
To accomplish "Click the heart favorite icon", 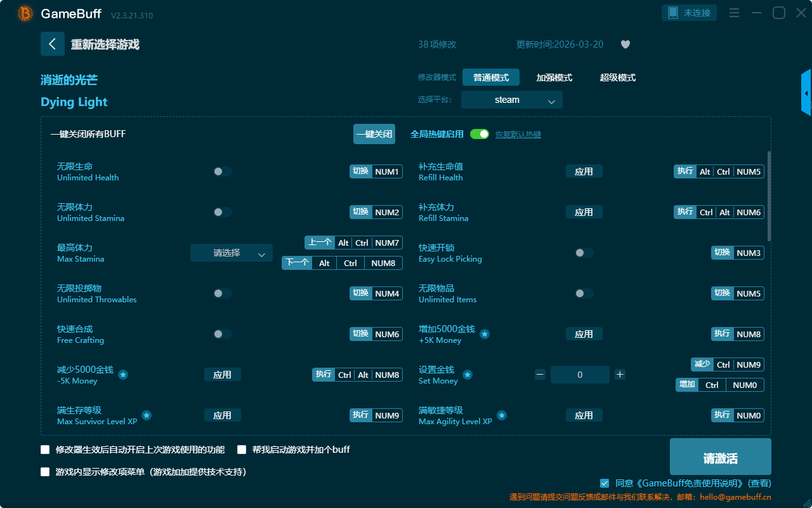I will (x=625, y=44).
